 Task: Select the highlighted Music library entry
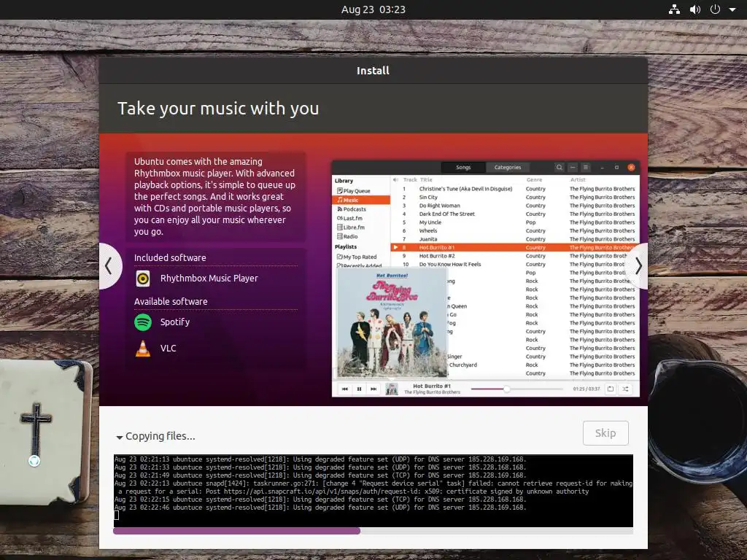coord(361,200)
